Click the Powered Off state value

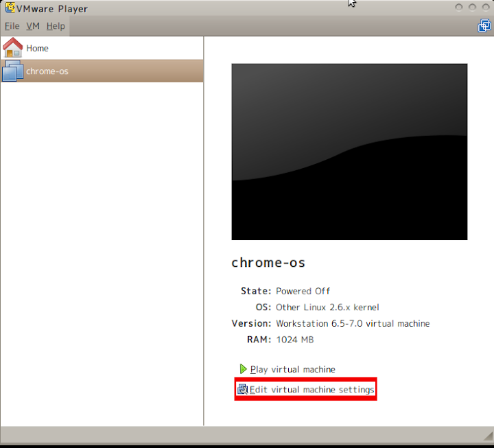point(303,291)
